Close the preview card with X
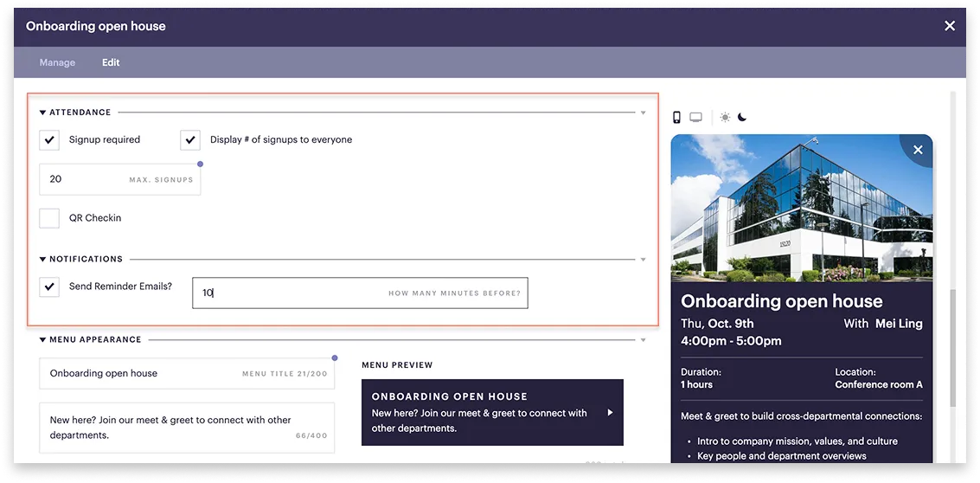Image resolution: width=980 pixels, height=483 pixels. point(918,150)
